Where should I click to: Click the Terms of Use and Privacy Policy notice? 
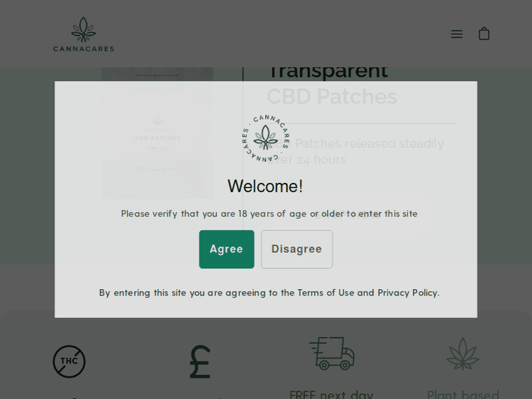click(x=270, y=293)
